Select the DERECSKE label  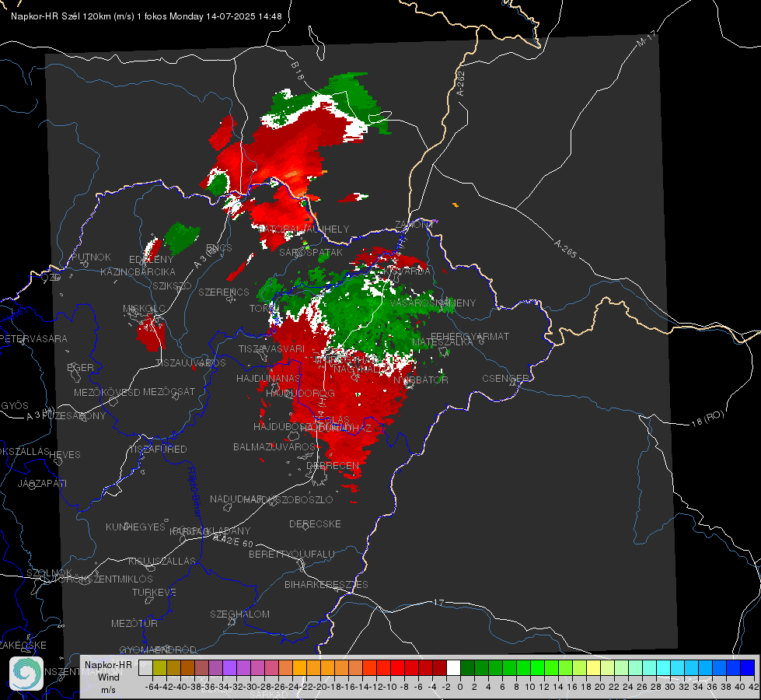tap(315, 523)
